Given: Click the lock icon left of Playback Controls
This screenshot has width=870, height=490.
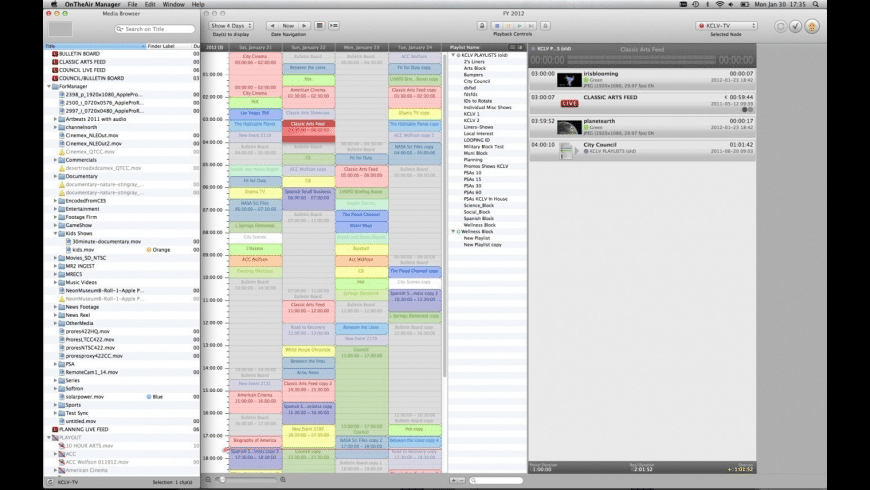Looking at the screenshot, I should 482,26.
